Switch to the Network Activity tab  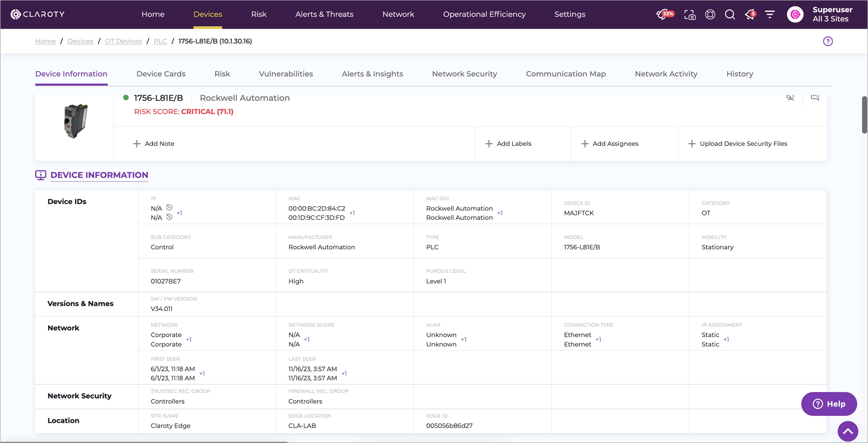tap(666, 74)
